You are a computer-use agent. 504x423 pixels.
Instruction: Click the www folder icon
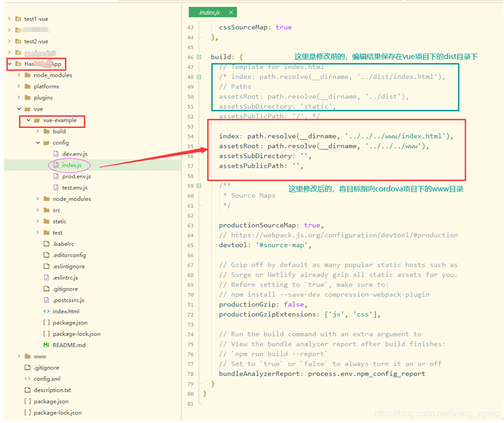(x=28, y=356)
